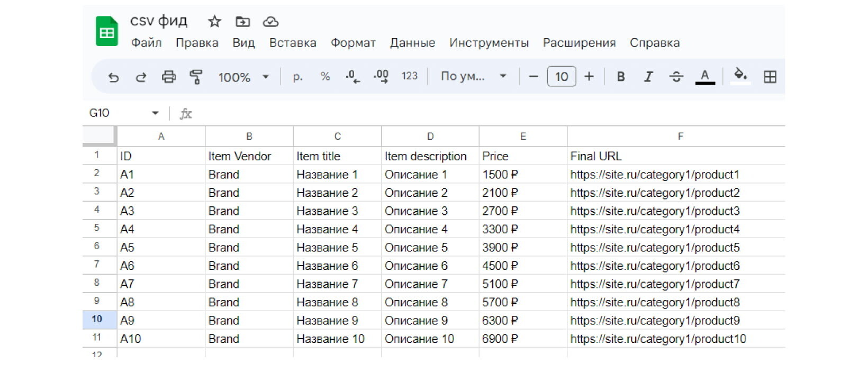This screenshot has height=381, width=868.
Task: Select row 1 header
Action: 100,156
